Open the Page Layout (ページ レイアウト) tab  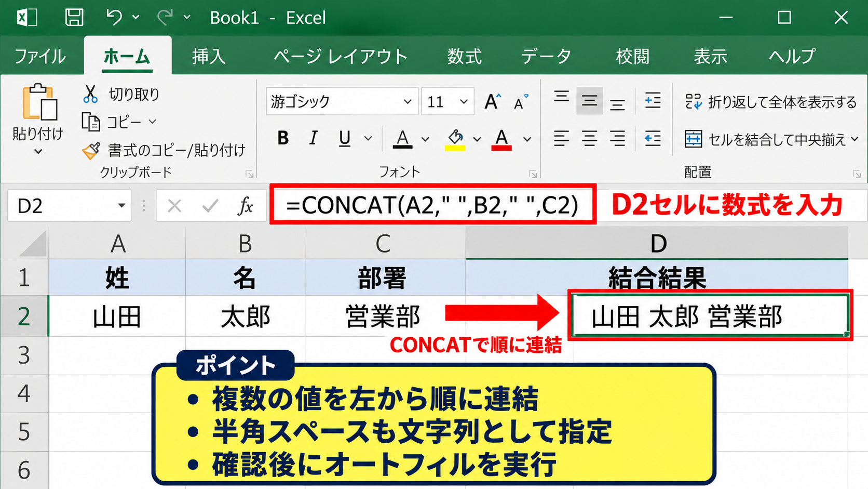click(341, 56)
